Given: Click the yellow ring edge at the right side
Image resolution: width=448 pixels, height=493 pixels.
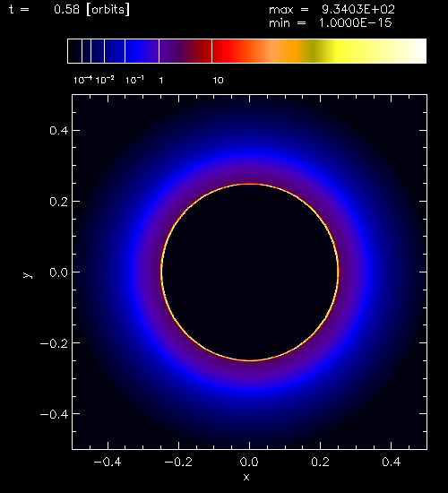Looking at the screenshot, I should coord(338,272).
